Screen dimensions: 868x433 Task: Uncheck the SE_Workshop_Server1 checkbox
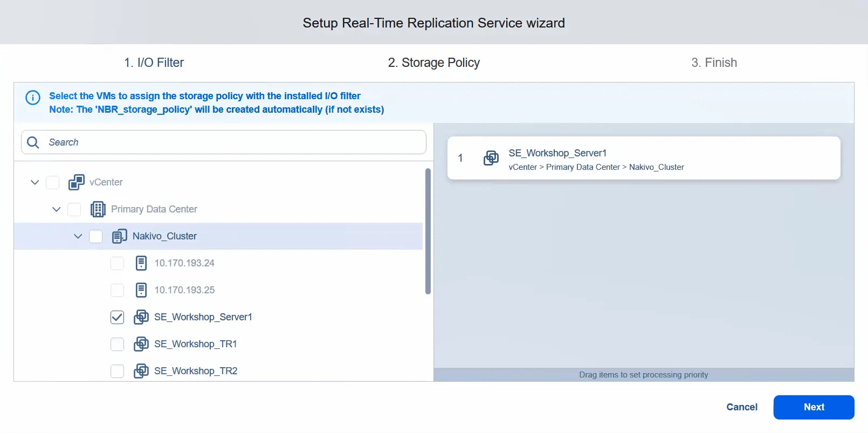tap(117, 317)
